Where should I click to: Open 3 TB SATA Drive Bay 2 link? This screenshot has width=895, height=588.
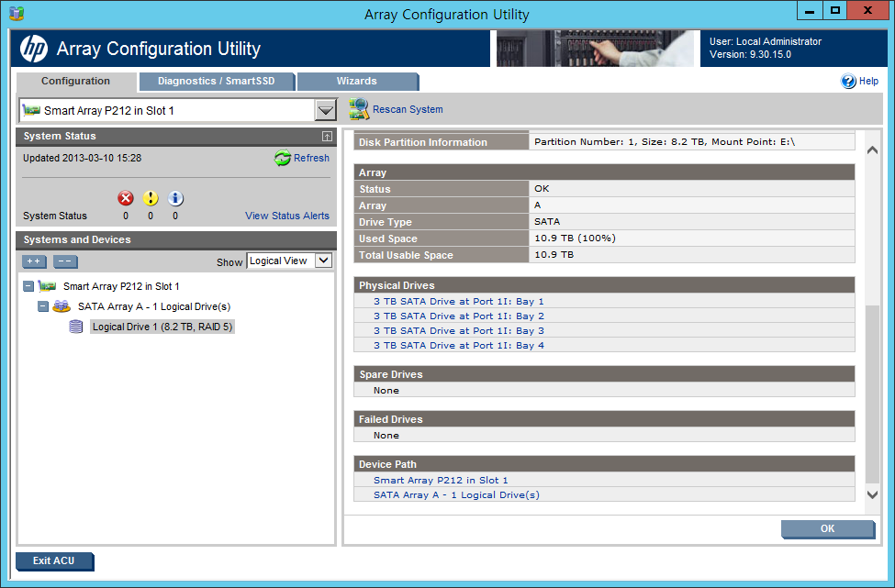pos(458,316)
